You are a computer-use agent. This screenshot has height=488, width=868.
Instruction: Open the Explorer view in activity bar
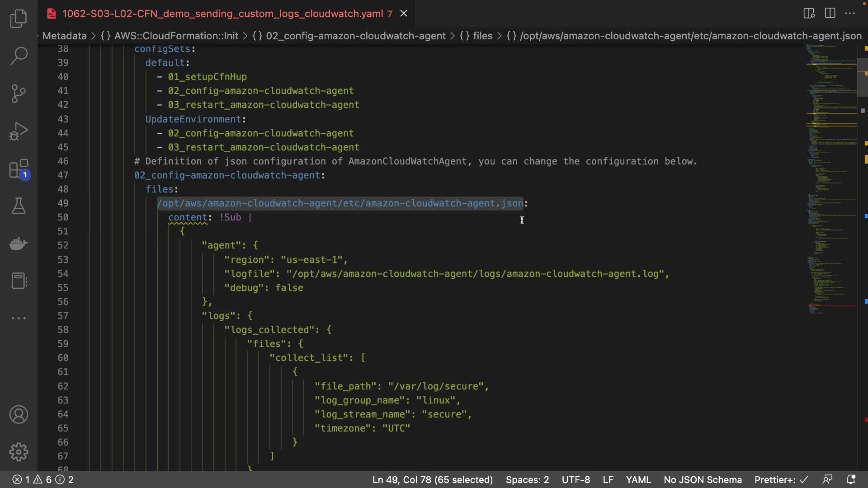point(19,19)
